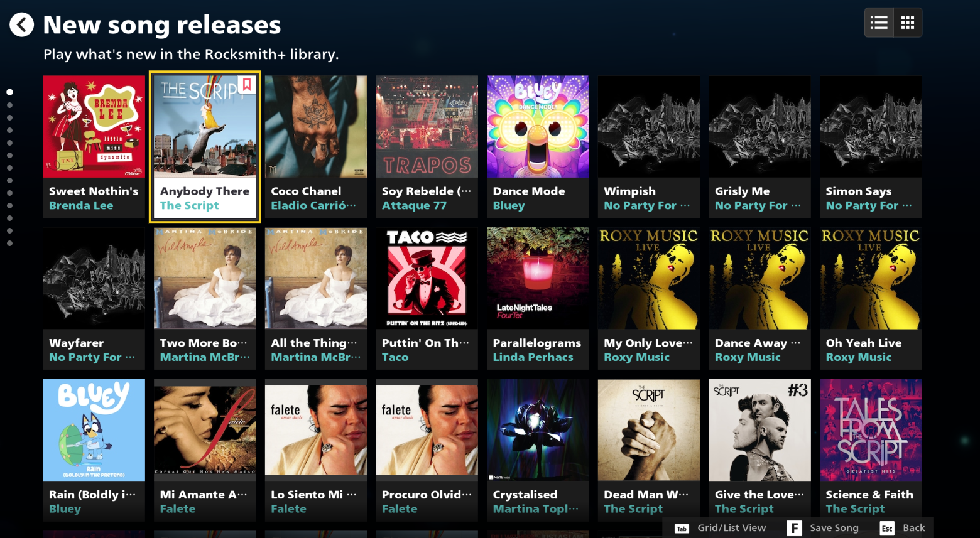Select Coco Chanel album artwork
Image resolution: width=980 pixels, height=538 pixels.
click(316, 127)
